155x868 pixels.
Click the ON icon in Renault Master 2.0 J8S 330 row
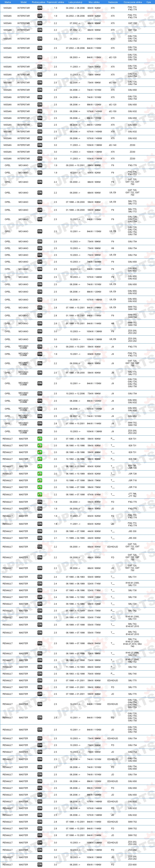pos(40,531)
